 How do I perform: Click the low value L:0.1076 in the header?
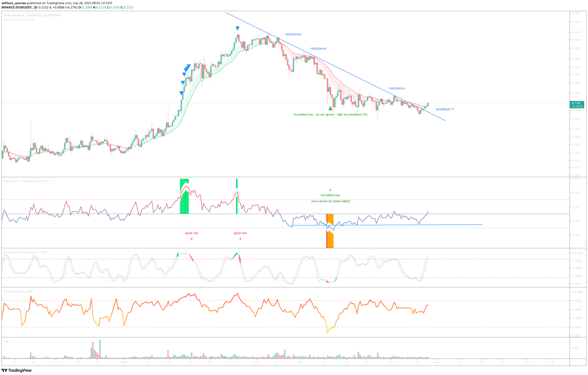click(x=114, y=7)
